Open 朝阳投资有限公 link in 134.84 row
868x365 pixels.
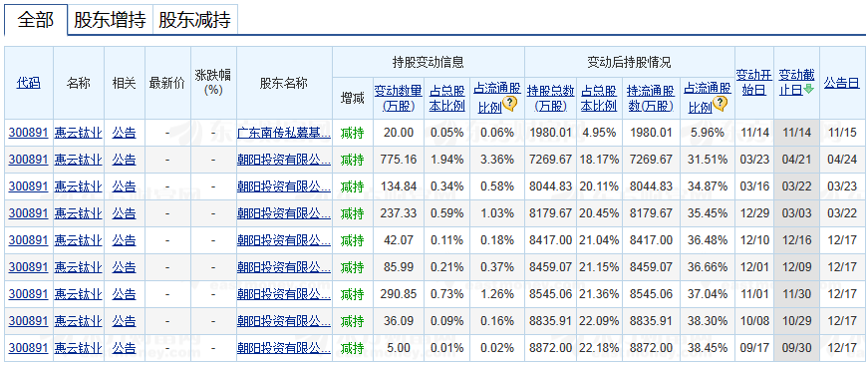[284, 186]
